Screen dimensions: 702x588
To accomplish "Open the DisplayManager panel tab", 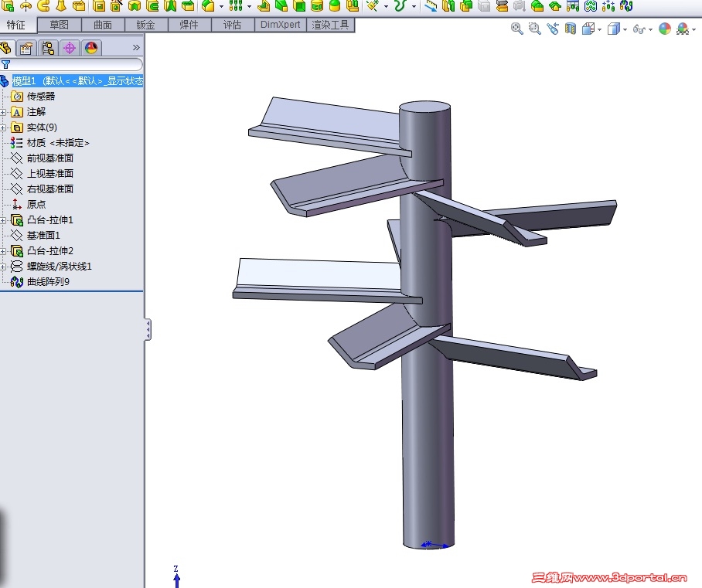I will point(91,48).
